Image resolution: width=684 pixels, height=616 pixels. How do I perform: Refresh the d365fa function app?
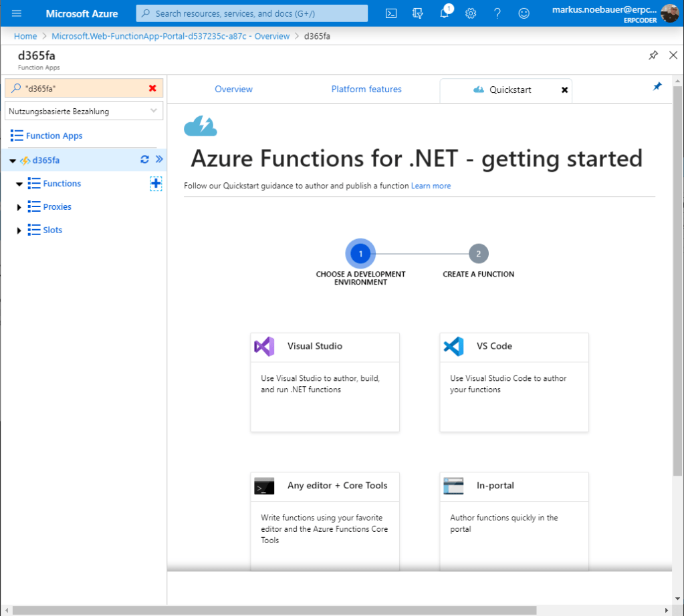pyautogui.click(x=143, y=160)
